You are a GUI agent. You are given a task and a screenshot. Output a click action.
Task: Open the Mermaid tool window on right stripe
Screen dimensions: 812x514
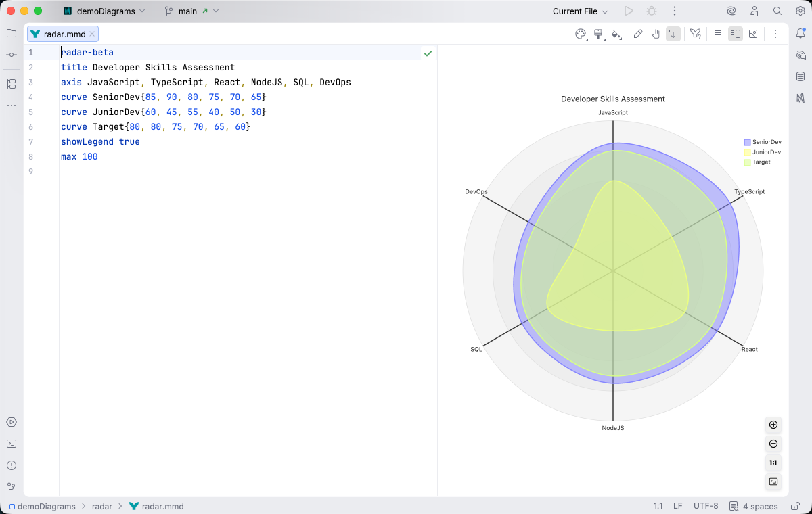pyautogui.click(x=800, y=98)
